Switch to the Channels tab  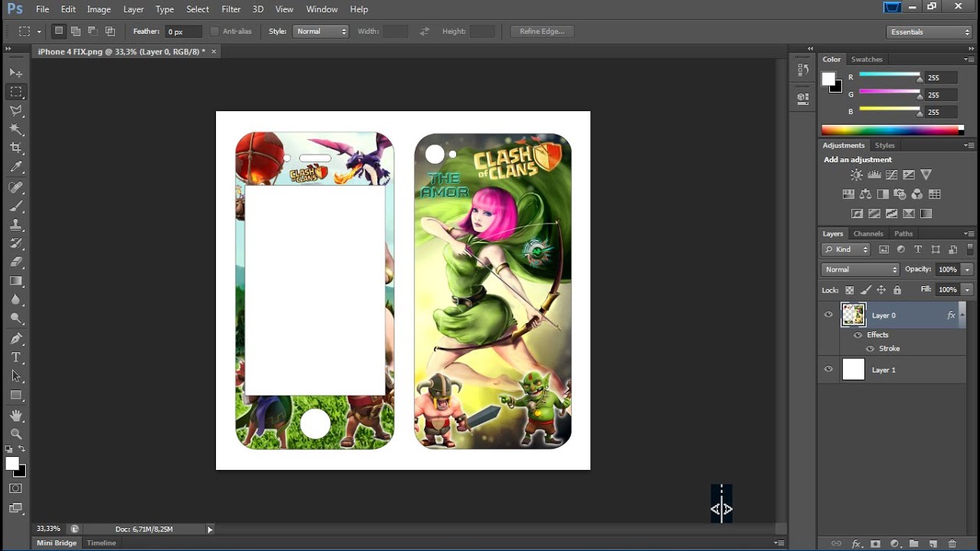tap(868, 233)
